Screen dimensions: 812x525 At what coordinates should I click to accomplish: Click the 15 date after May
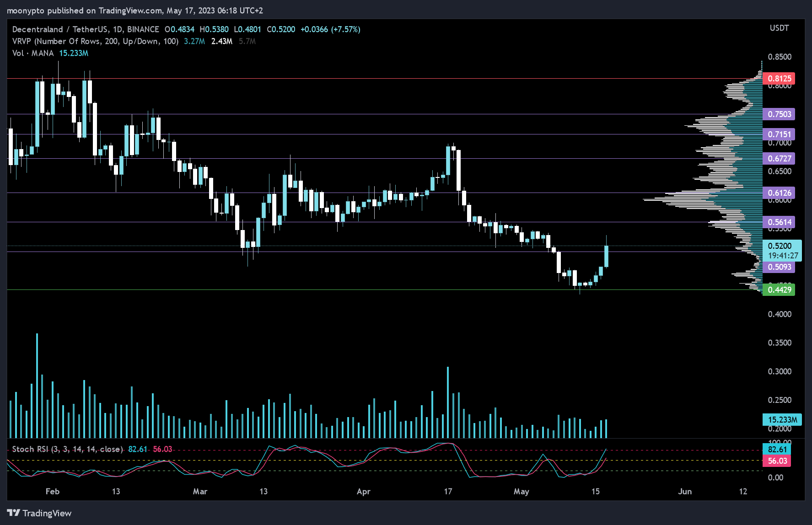pyautogui.click(x=595, y=492)
